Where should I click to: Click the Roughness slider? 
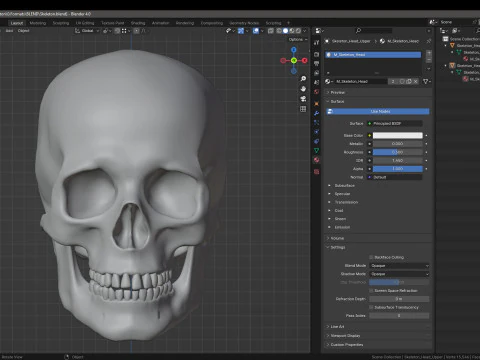(398, 152)
